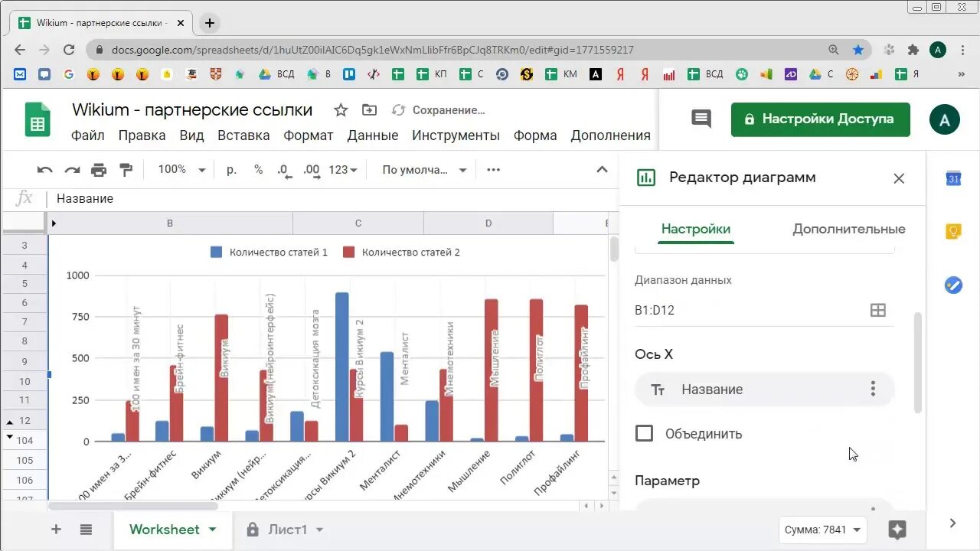Viewport: 980px width, 551px height.
Task: Open the Формат menu
Action: tap(309, 135)
